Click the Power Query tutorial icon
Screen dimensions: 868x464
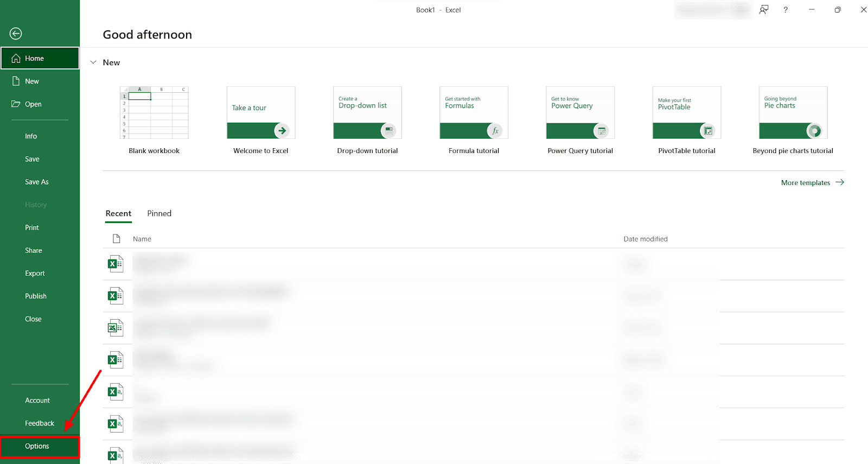[601, 131]
